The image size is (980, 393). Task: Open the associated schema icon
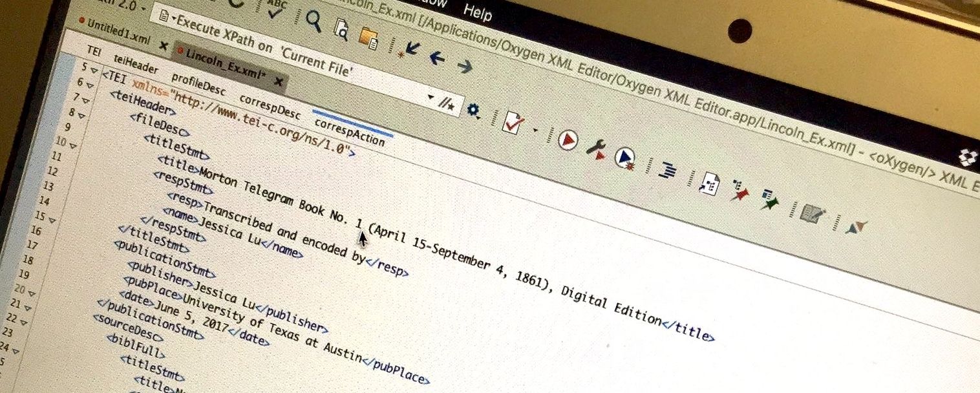coord(709,183)
